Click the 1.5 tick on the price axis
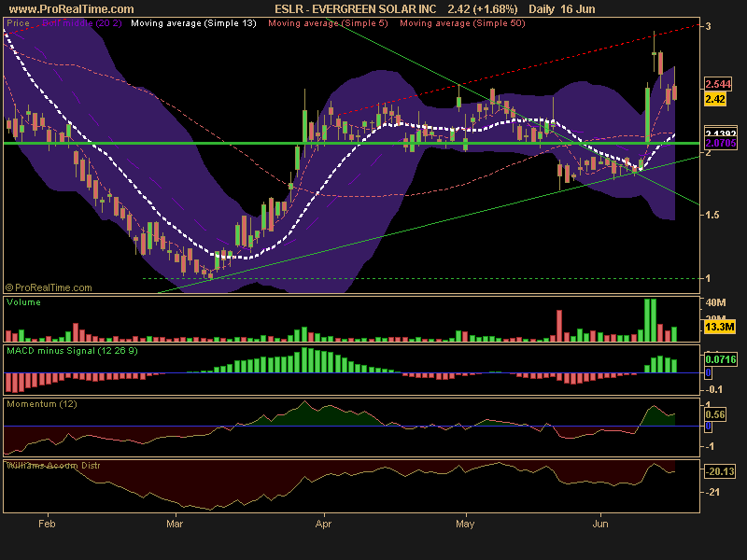The image size is (747, 560). pyautogui.click(x=712, y=216)
